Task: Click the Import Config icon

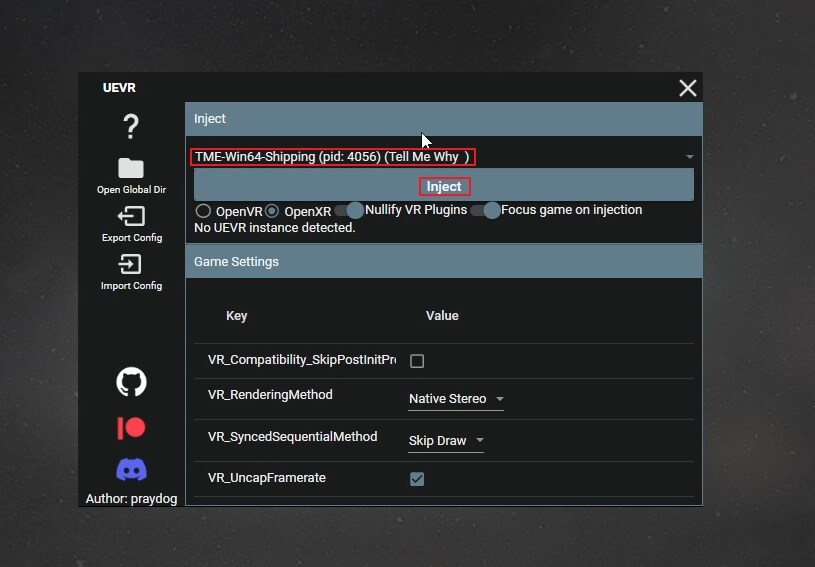Action: click(131, 264)
